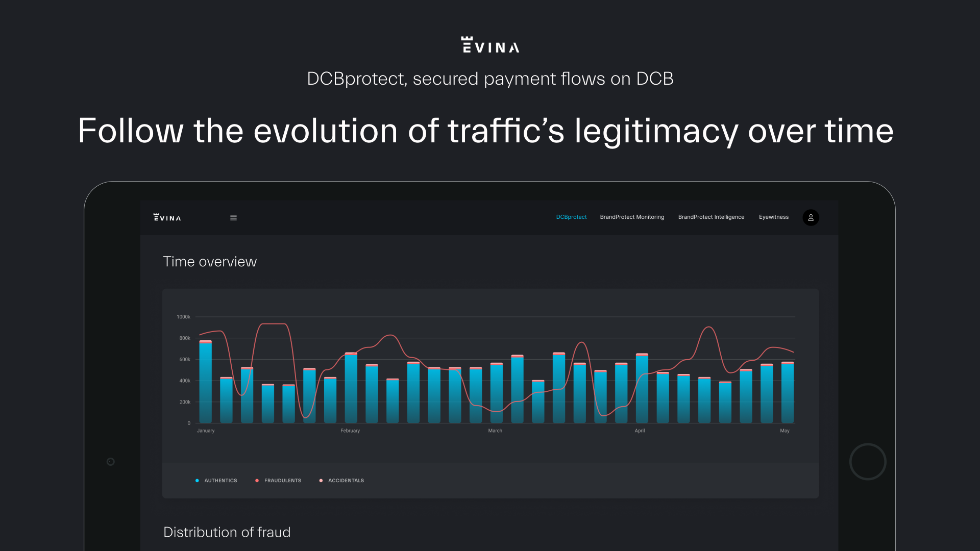Click the large Evina logo at top

coord(490,45)
